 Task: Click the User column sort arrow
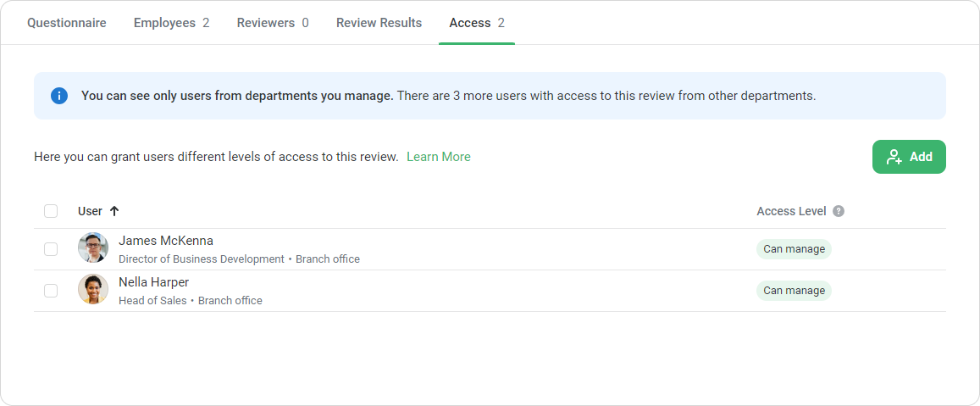click(x=114, y=211)
